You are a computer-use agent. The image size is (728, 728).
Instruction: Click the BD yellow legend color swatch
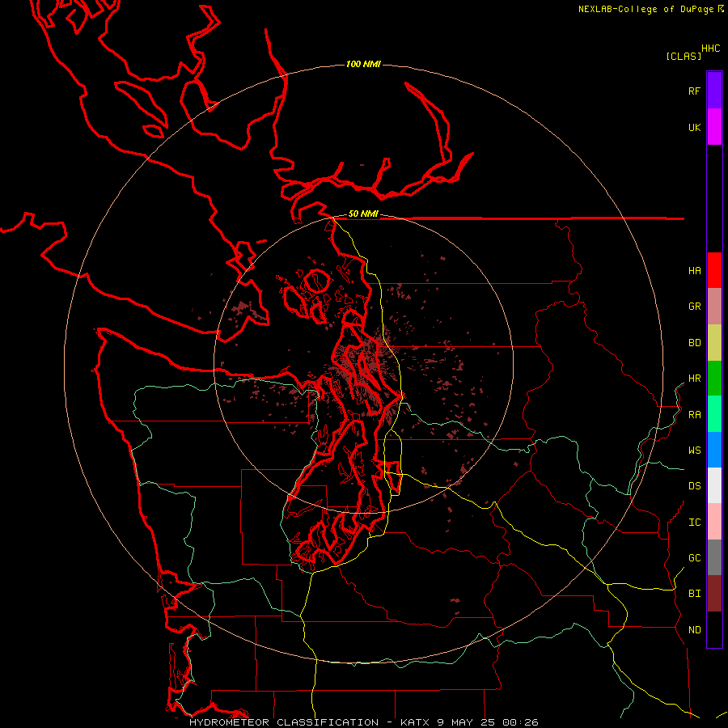click(x=714, y=343)
